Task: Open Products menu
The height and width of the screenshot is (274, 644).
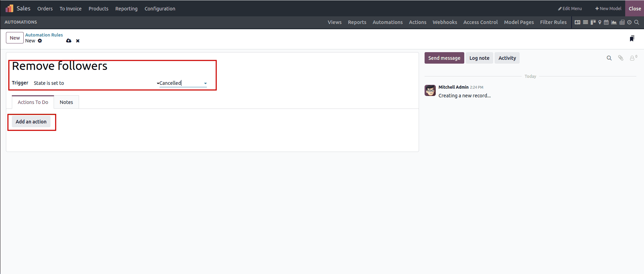Action: point(99,9)
